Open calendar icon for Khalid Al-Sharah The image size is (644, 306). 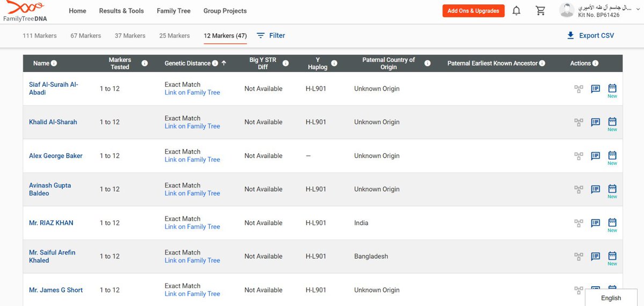(x=612, y=122)
